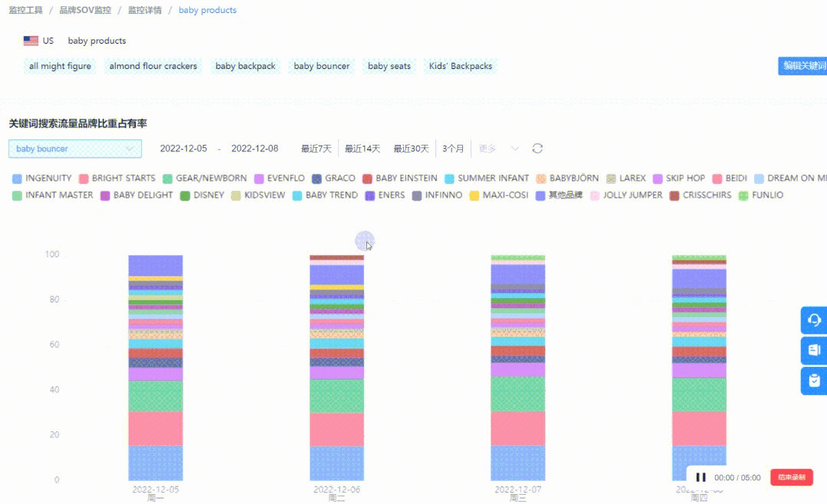Click the start date 2022-12-05 field

(x=183, y=149)
